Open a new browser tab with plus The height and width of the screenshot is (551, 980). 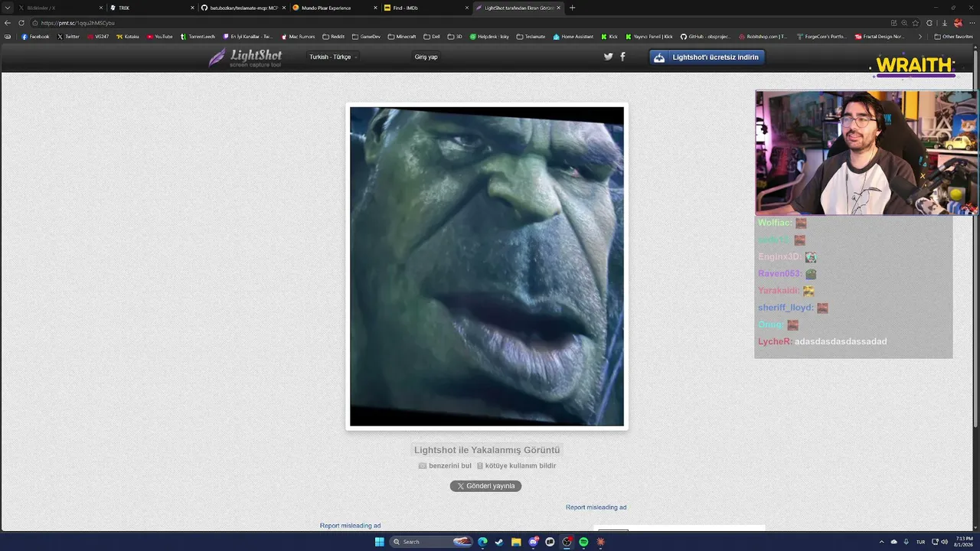coord(572,8)
